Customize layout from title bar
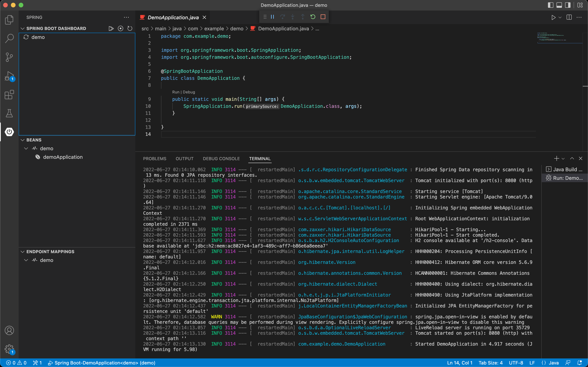The width and height of the screenshot is (588, 367). click(x=580, y=5)
